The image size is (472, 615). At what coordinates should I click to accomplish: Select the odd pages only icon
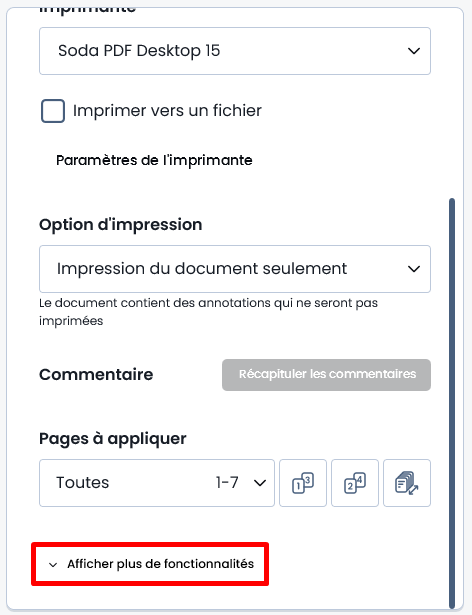303,483
